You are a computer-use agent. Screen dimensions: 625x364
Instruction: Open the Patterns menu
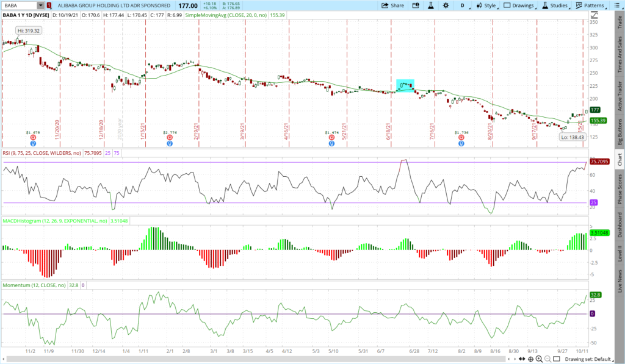pos(590,5)
